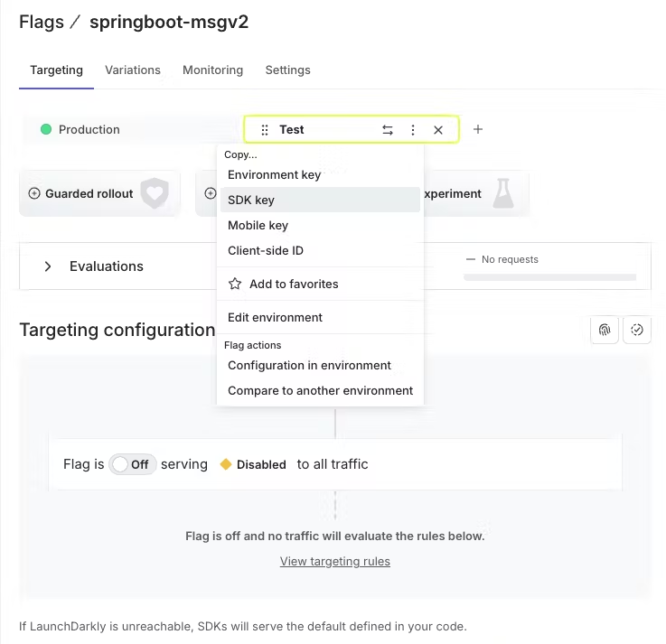Switch to the Variations tab
The width and height of the screenshot is (666, 644).
click(x=133, y=70)
